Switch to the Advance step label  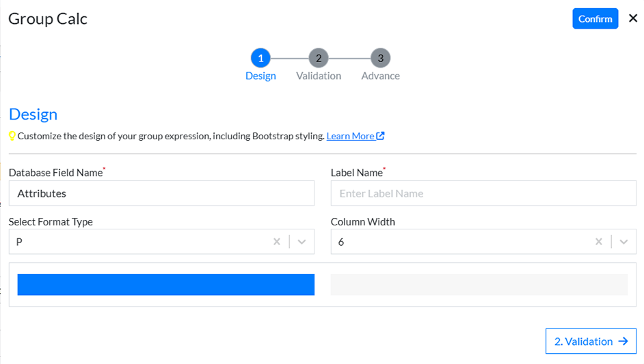click(x=380, y=76)
